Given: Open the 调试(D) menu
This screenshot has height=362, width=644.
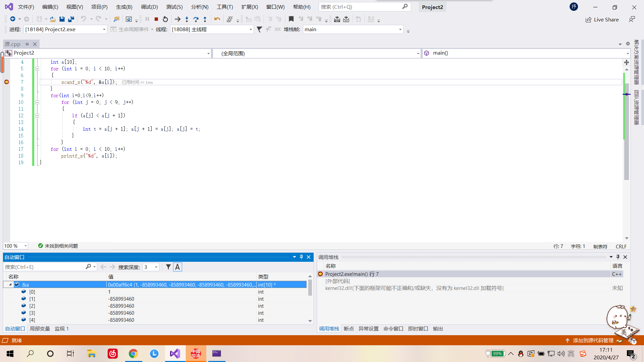Looking at the screenshot, I should coord(149,7).
